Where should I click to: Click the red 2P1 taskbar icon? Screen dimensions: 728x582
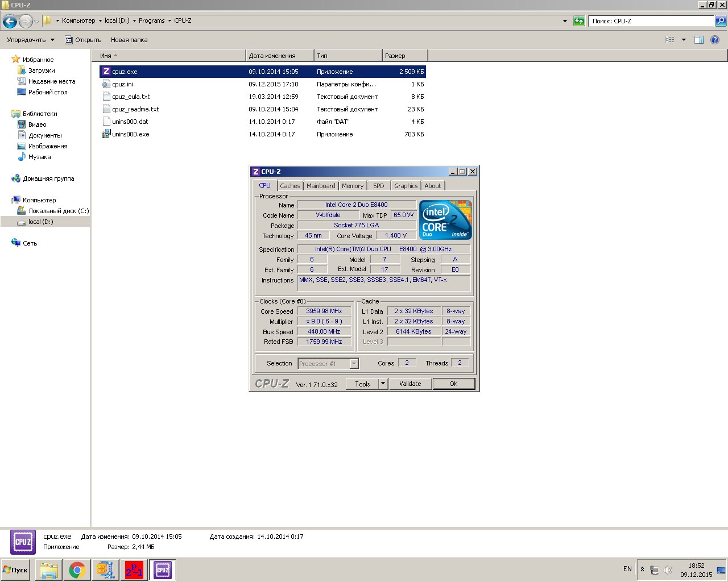click(134, 569)
